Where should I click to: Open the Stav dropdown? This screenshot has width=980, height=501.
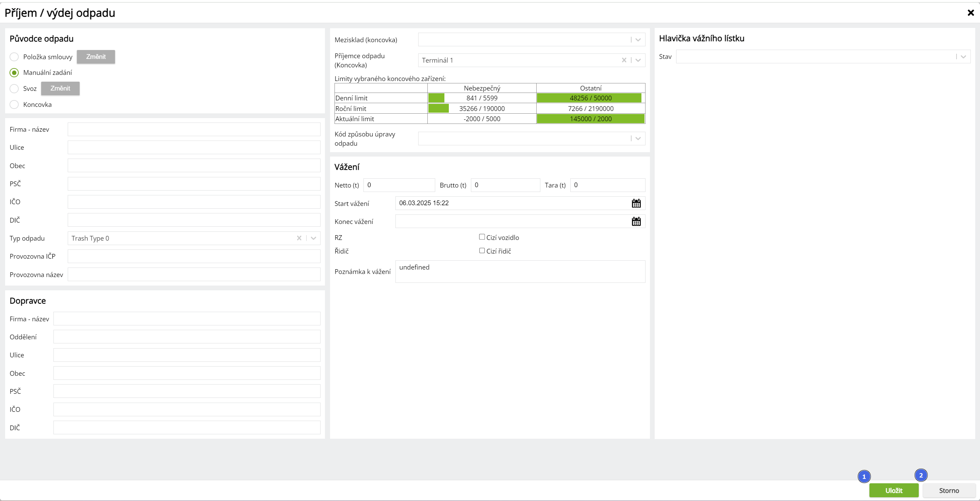coord(963,57)
